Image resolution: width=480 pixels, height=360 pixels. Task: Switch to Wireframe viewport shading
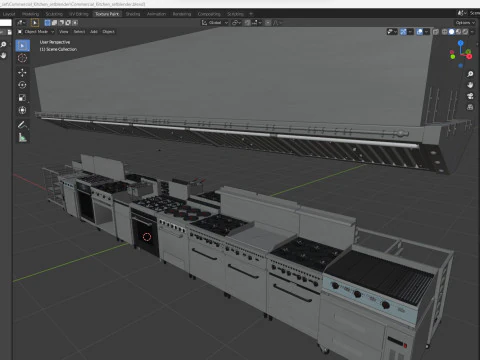tap(444, 32)
